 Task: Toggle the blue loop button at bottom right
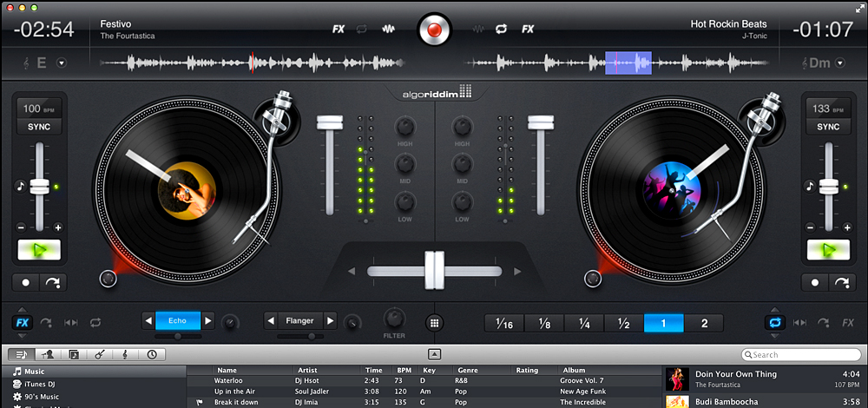[x=774, y=323]
